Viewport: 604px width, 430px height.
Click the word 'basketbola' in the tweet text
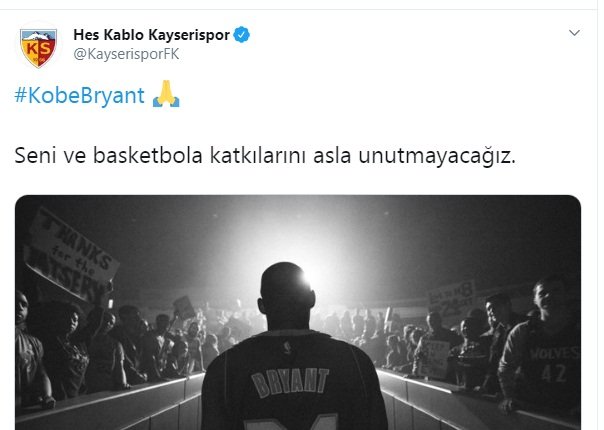148,156
